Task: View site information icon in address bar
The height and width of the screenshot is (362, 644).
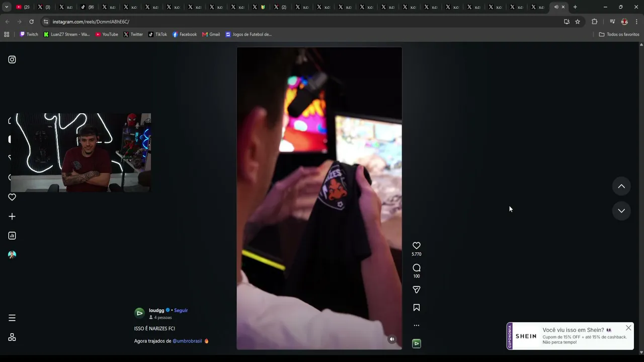Action: coord(46,22)
